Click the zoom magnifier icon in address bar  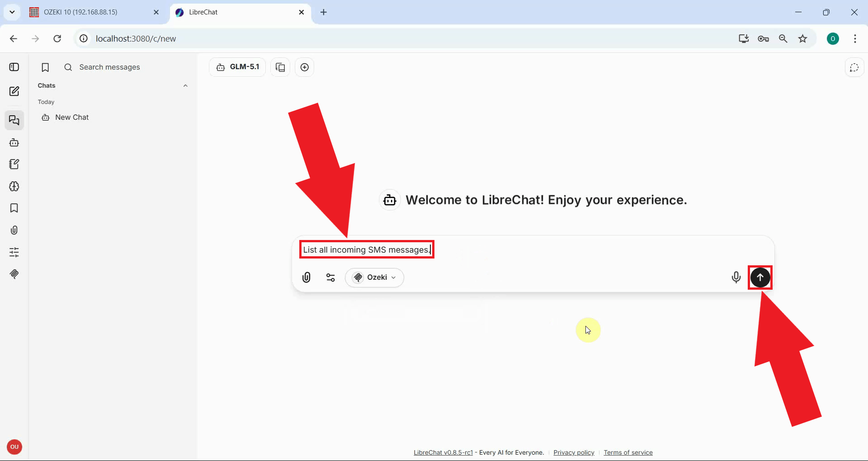783,38
